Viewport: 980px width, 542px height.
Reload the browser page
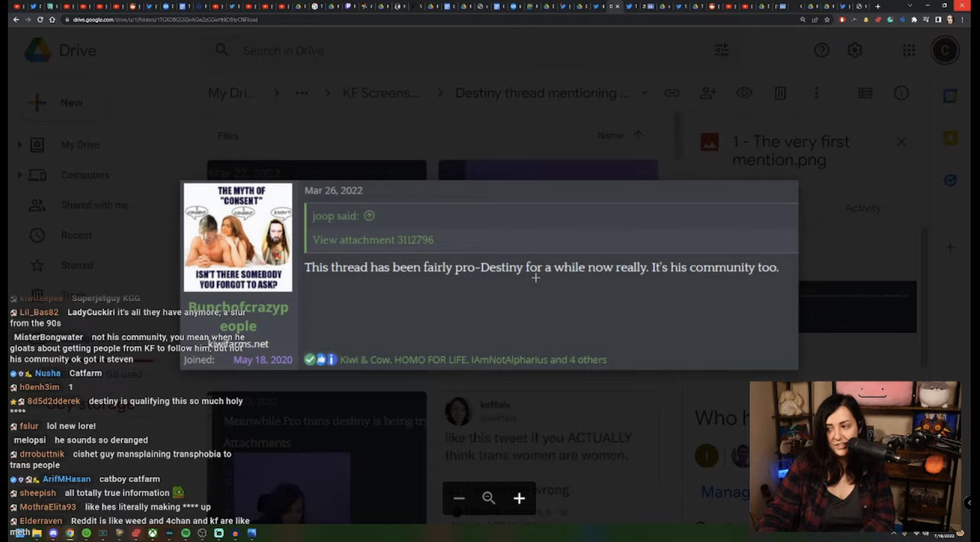coord(40,19)
